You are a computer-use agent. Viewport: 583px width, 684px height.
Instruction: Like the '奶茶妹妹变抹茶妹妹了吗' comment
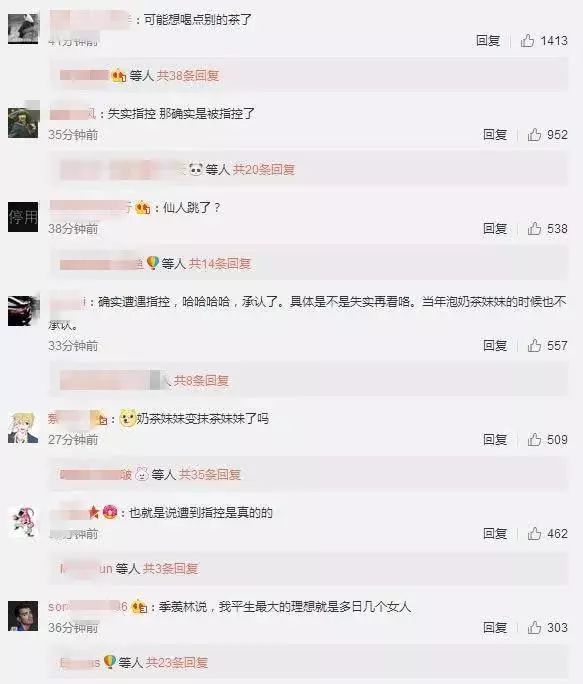(x=534, y=439)
